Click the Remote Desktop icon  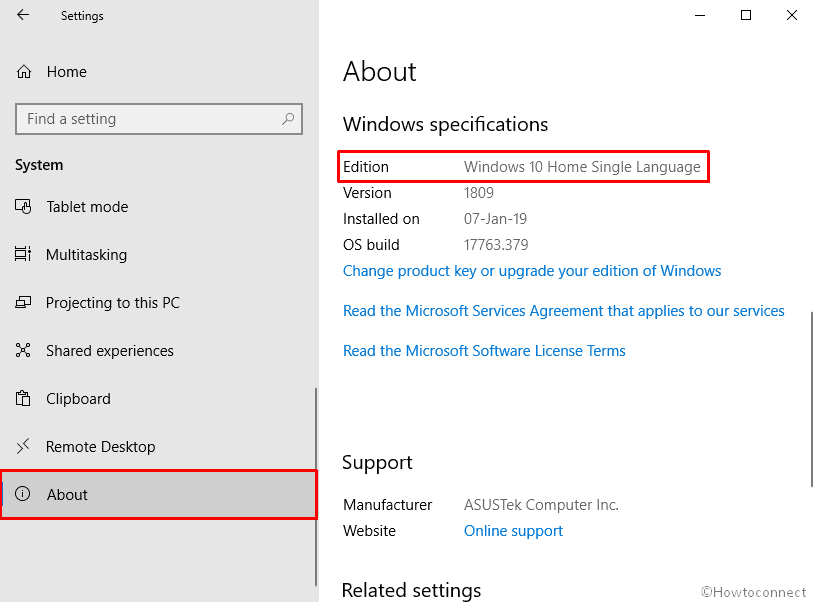23,446
